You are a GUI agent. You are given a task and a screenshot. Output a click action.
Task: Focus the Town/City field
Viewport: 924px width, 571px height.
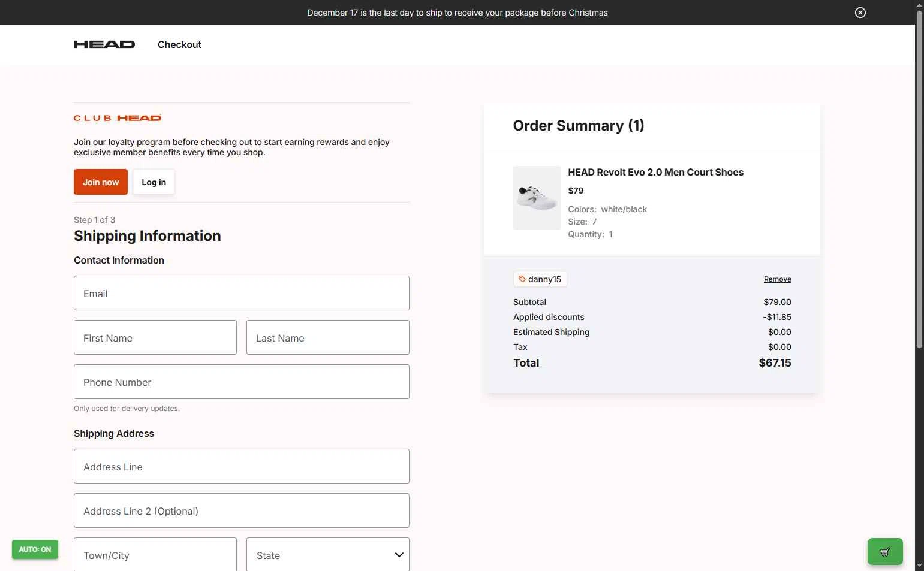pos(155,554)
